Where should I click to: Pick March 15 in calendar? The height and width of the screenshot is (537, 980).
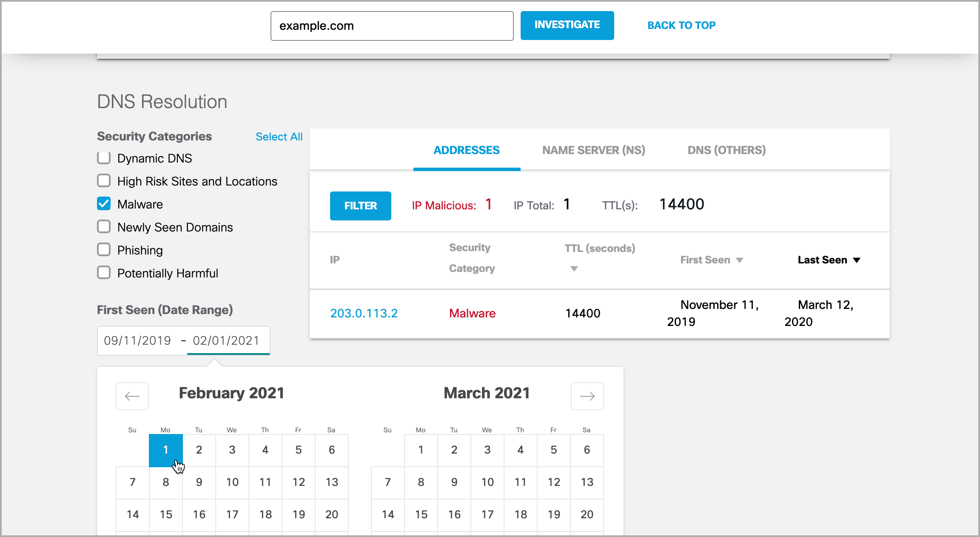421,515
